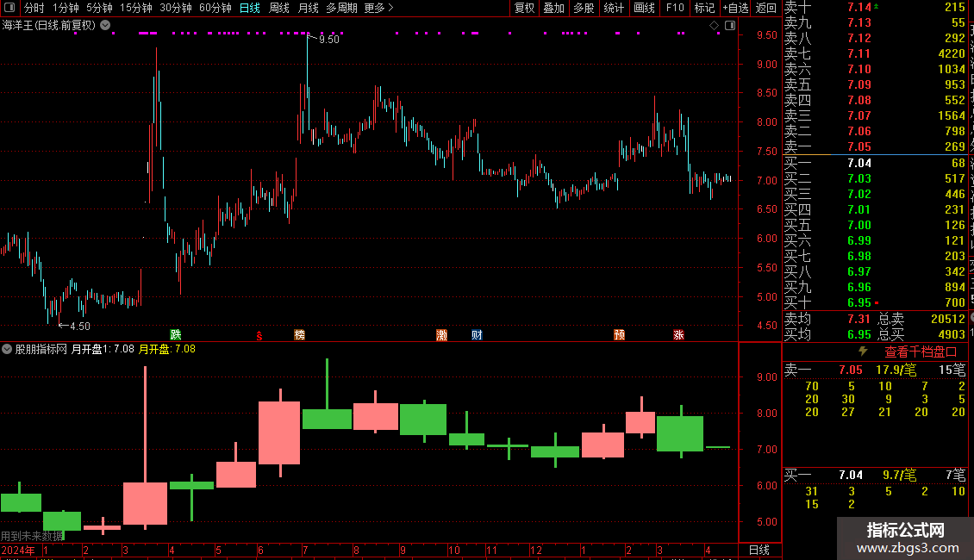Screen dimensions: 974x560
Task: Click the 预 forecast marker
Action: (x=620, y=334)
